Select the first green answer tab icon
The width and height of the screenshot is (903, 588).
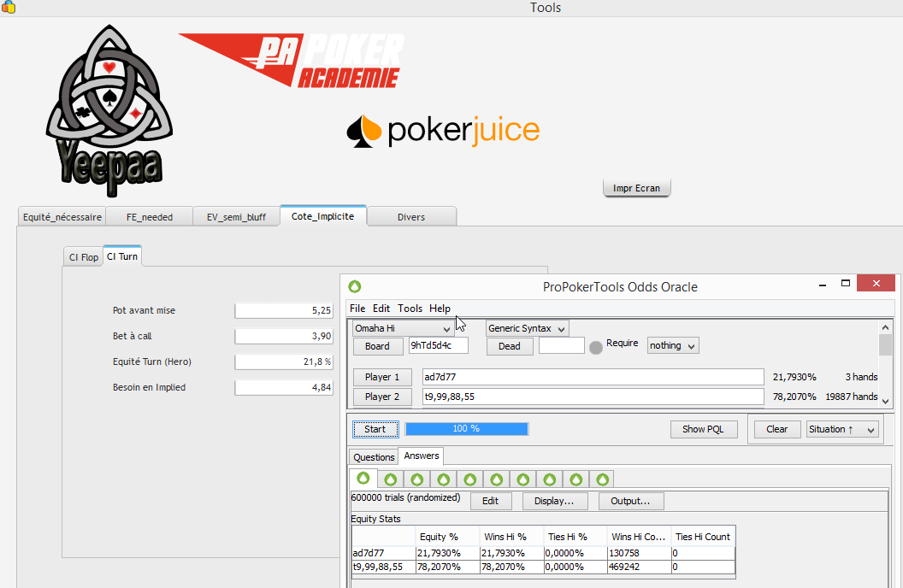[x=363, y=479]
